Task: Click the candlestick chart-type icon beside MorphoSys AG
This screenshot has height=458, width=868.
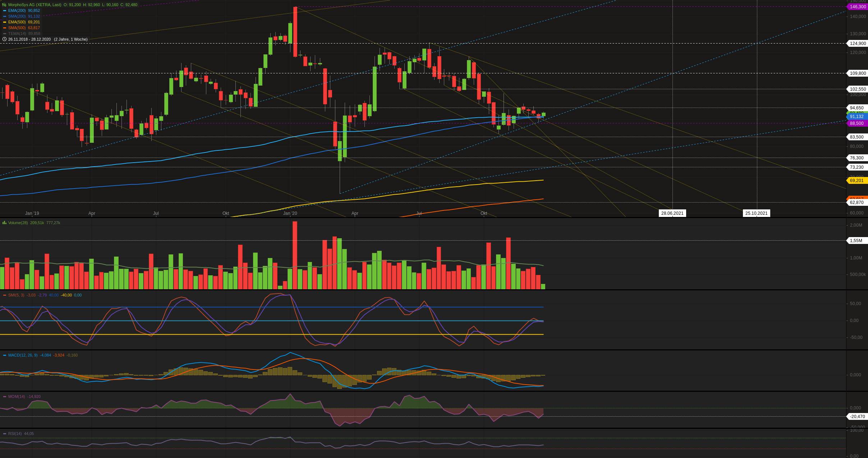Action: pyautogui.click(x=4, y=5)
